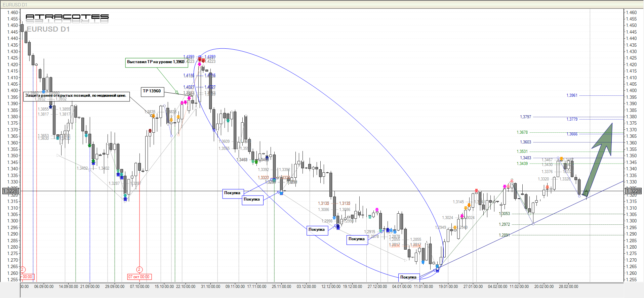The height and width of the screenshot is (298, 644).
Task: Click the "Защита ранее открытых позиций" annotation box
Action: coord(76,96)
